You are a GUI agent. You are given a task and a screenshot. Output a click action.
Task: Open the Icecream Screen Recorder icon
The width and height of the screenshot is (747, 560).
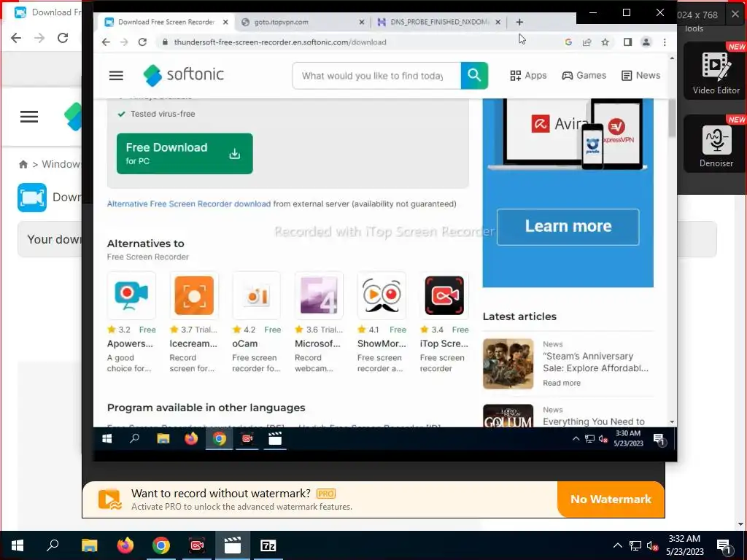[194, 295]
